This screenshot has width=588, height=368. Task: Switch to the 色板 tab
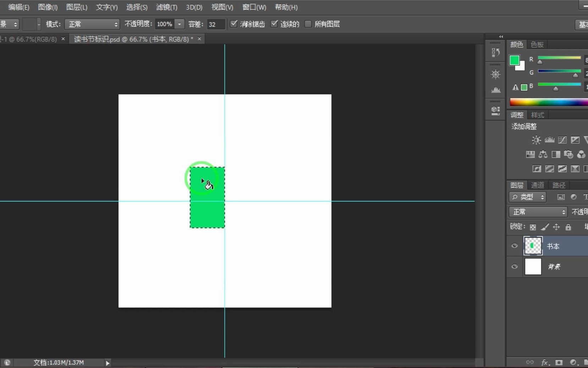point(537,44)
